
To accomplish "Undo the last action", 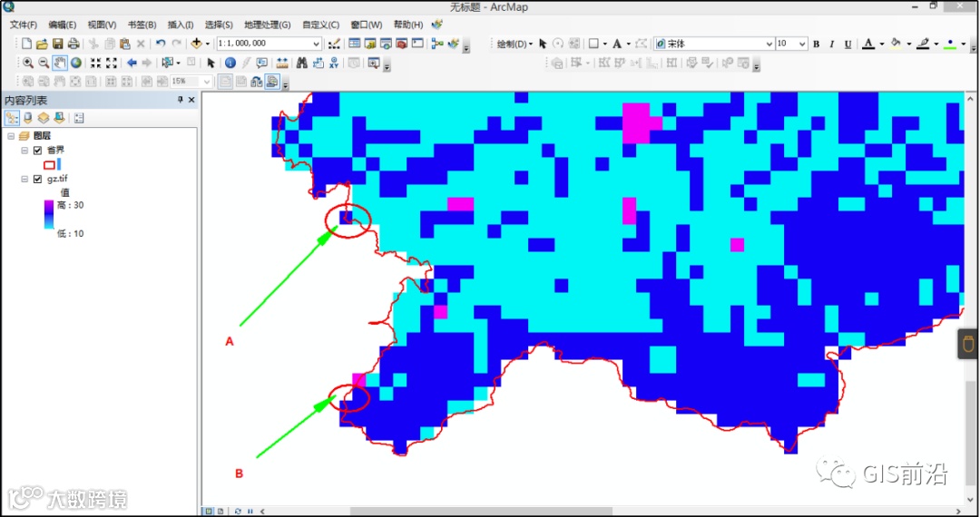I will [x=161, y=44].
